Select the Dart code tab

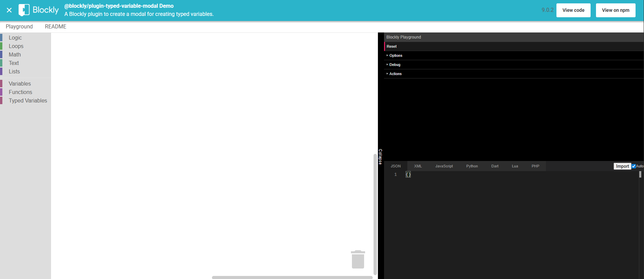tap(495, 166)
